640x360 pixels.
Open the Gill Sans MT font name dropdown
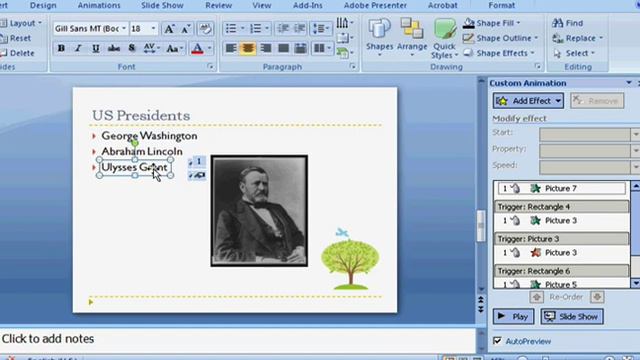pyautogui.click(x=124, y=29)
